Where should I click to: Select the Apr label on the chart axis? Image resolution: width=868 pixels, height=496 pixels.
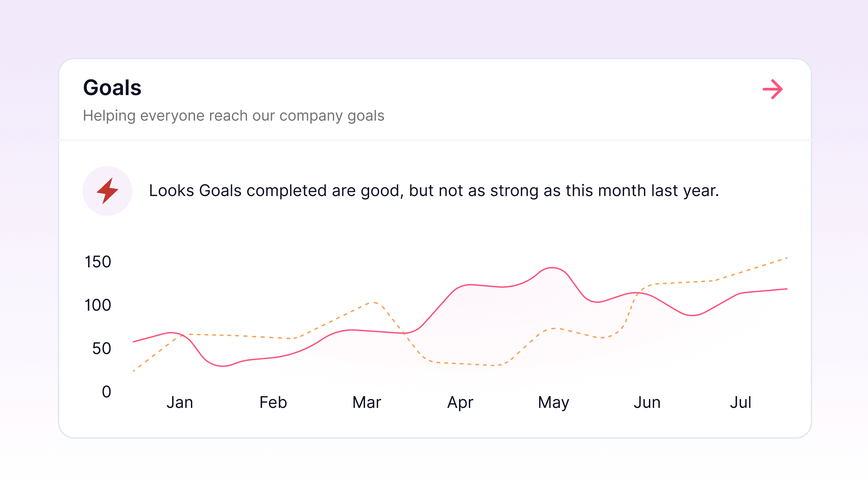point(460,403)
